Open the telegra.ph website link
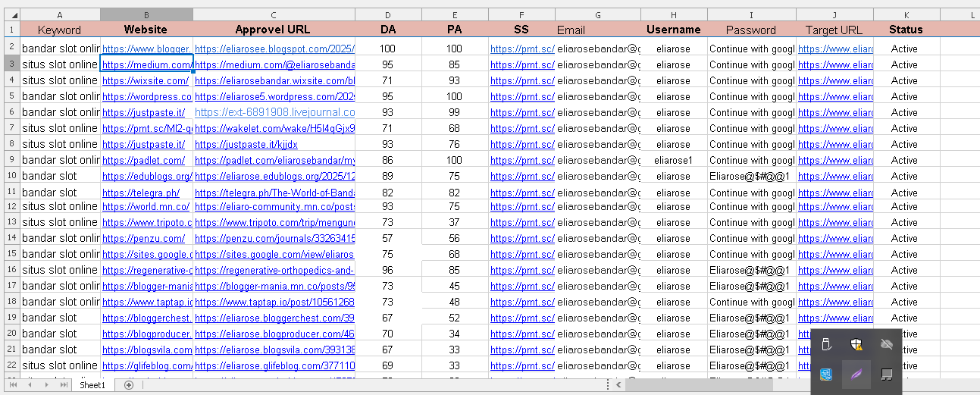This screenshot has height=395, width=980. [x=141, y=193]
